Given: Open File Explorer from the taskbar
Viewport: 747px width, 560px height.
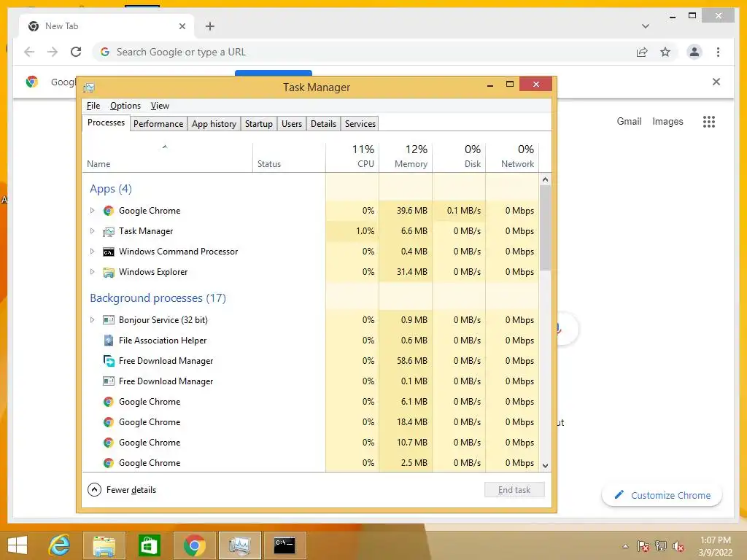Looking at the screenshot, I should [x=104, y=545].
